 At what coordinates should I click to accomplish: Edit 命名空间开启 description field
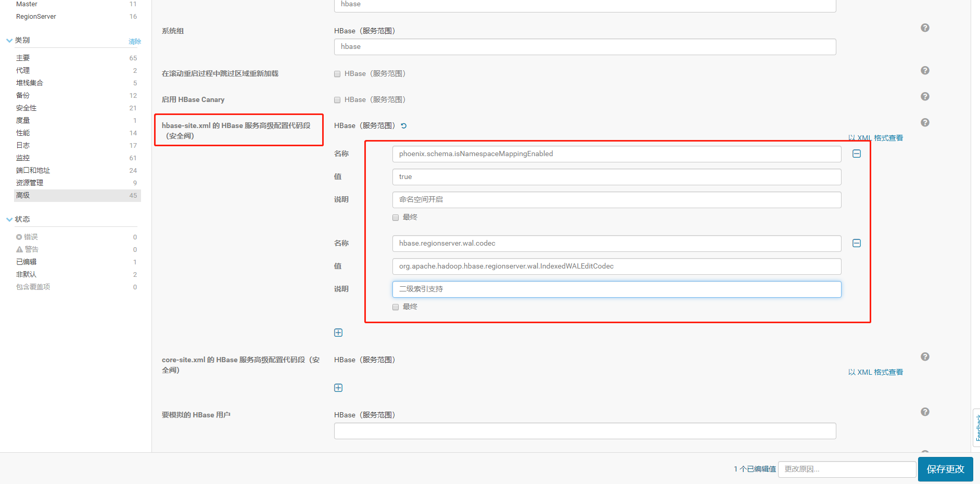pyautogui.click(x=617, y=199)
